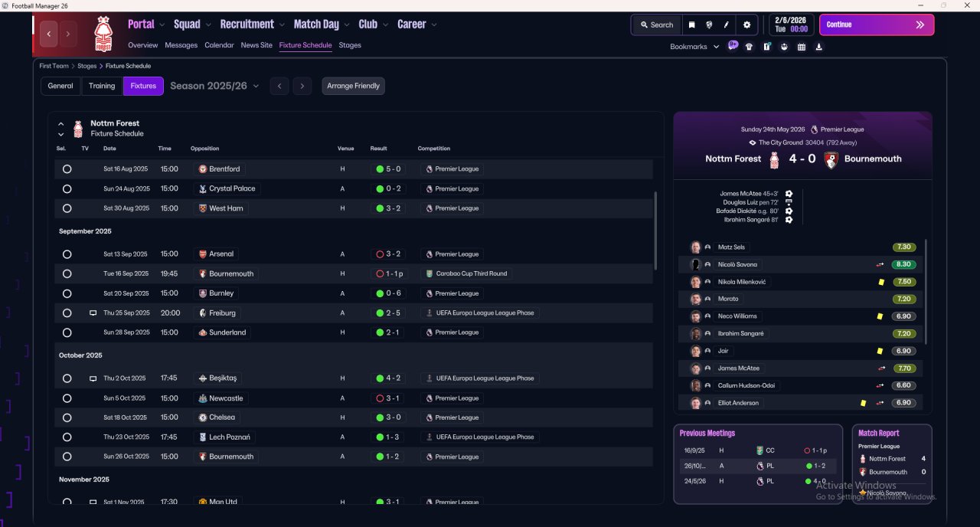980x527 pixels.
Task: Click the TV icon on the Freiburg row
Action: click(93, 313)
